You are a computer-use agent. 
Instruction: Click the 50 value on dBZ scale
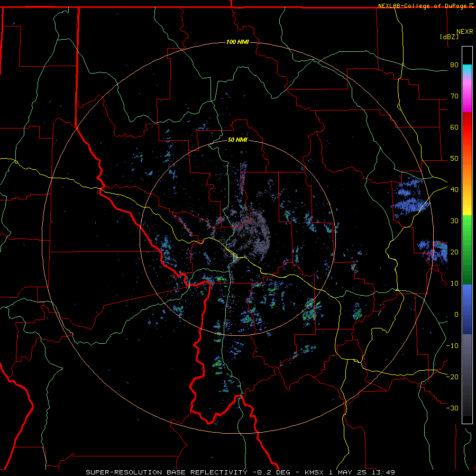(454, 159)
